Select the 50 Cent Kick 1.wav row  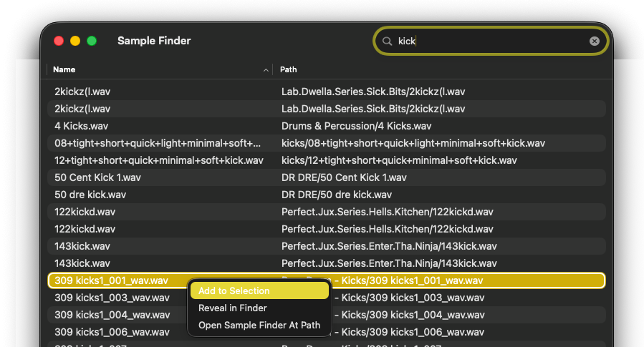[326, 177]
